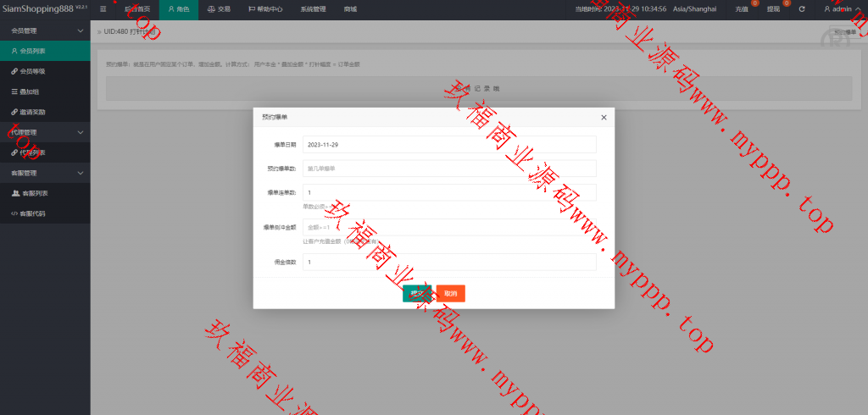The height and width of the screenshot is (415, 868).
Task: Click the refresh icon in top bar
Action: (801, 9)
